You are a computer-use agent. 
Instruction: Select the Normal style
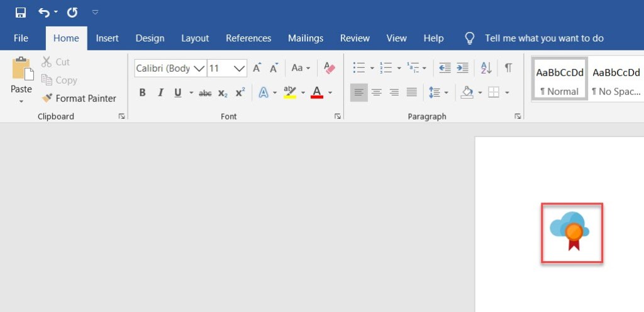(560, 79)
